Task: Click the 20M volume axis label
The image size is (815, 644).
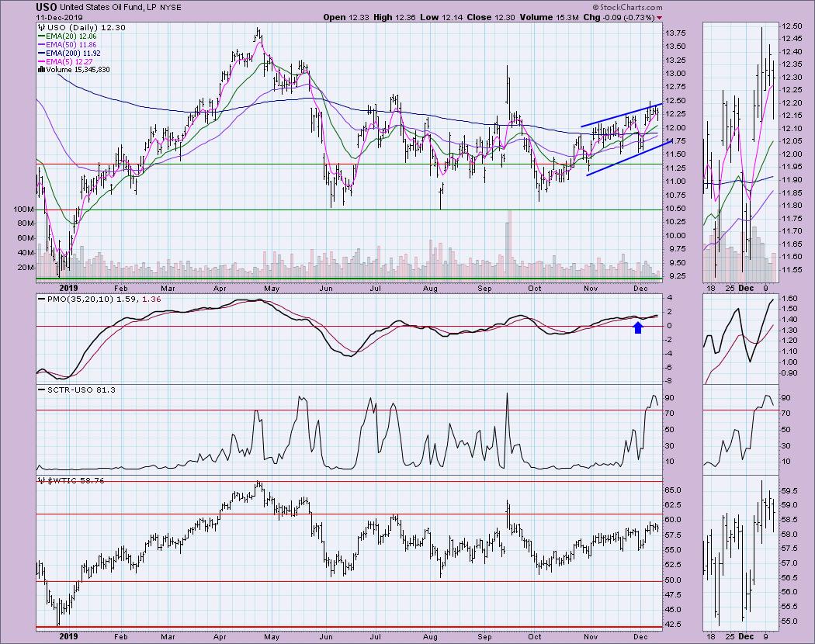Action: coord(26,268)
